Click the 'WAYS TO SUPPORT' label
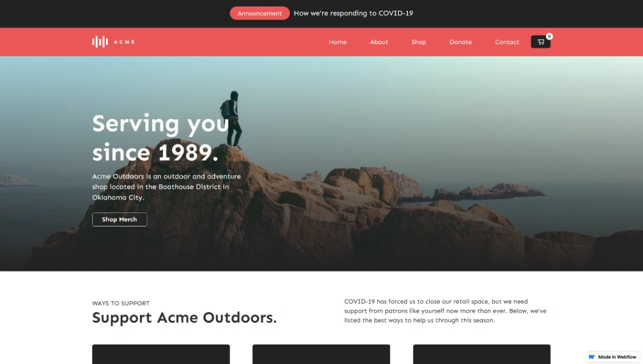 [121, 303]
